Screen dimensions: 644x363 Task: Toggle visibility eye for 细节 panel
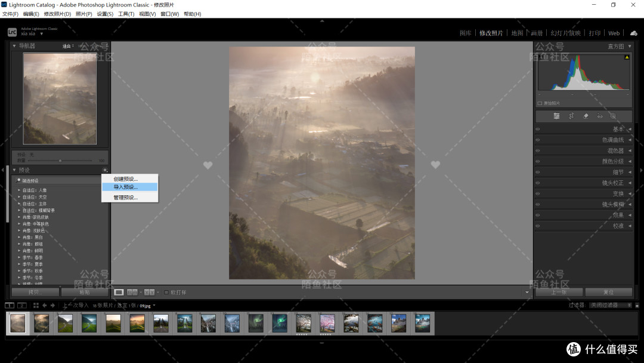point(538,173)
